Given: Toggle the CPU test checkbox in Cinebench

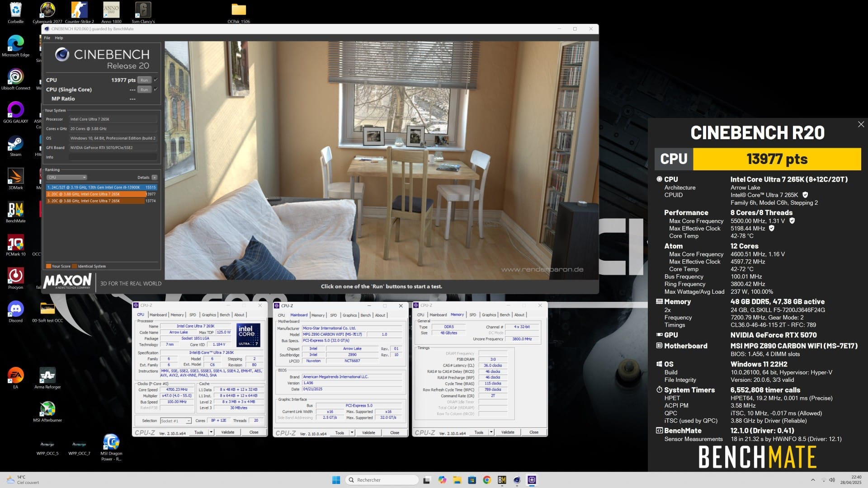Looking at the screenshot, I should [156, 80].
